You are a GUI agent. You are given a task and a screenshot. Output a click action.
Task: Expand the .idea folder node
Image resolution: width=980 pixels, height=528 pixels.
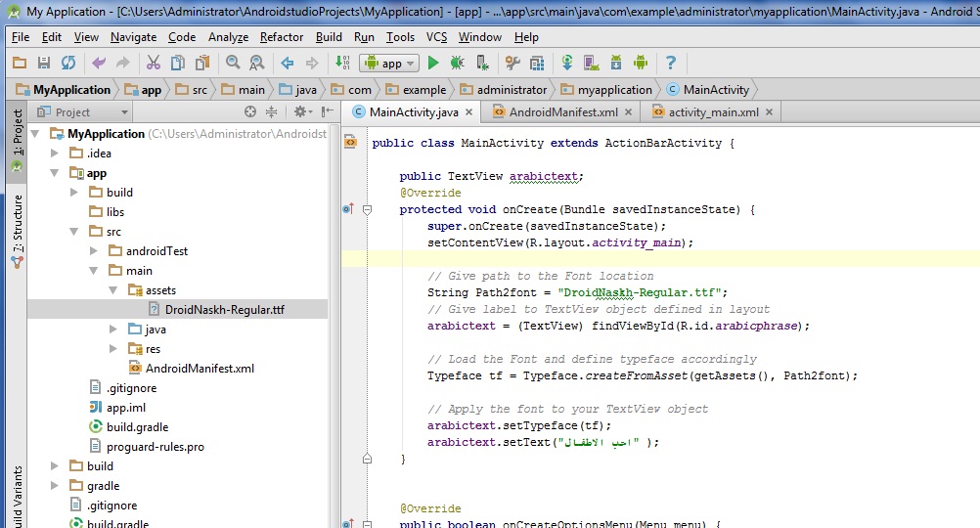[56, 154]
